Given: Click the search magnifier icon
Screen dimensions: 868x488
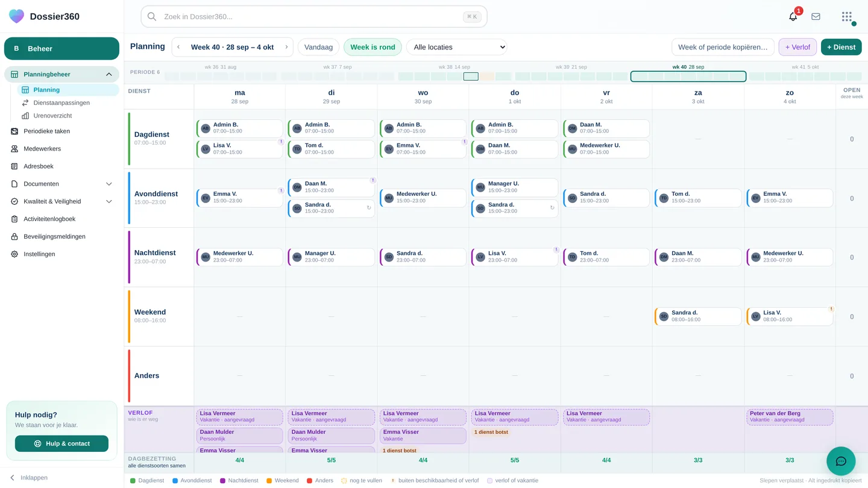Looking at the screenshot, I should (152, 17).
